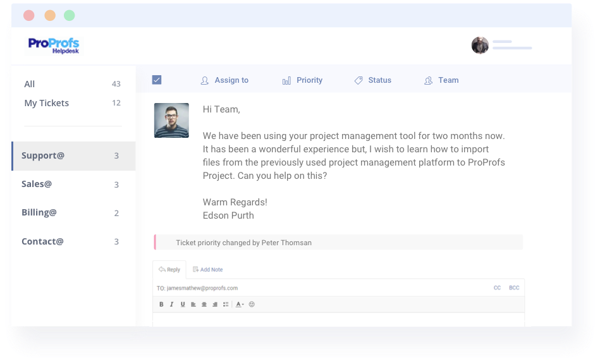Add CC recipients to the reply
The height and width of the screenshot is (364, 600).
497,288
